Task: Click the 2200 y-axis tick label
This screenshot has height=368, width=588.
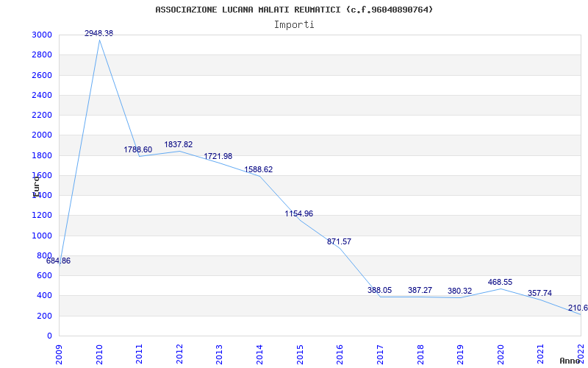Action: [42, 115]
